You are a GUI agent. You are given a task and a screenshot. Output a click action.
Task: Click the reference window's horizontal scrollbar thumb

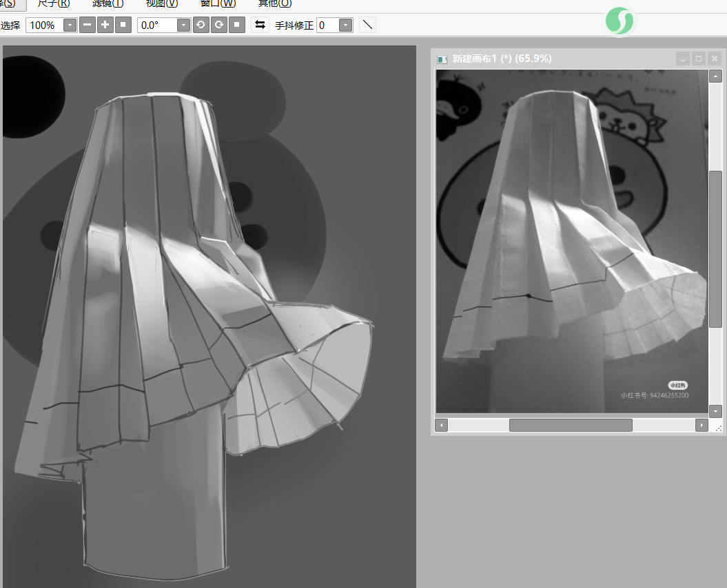point(570,426)
